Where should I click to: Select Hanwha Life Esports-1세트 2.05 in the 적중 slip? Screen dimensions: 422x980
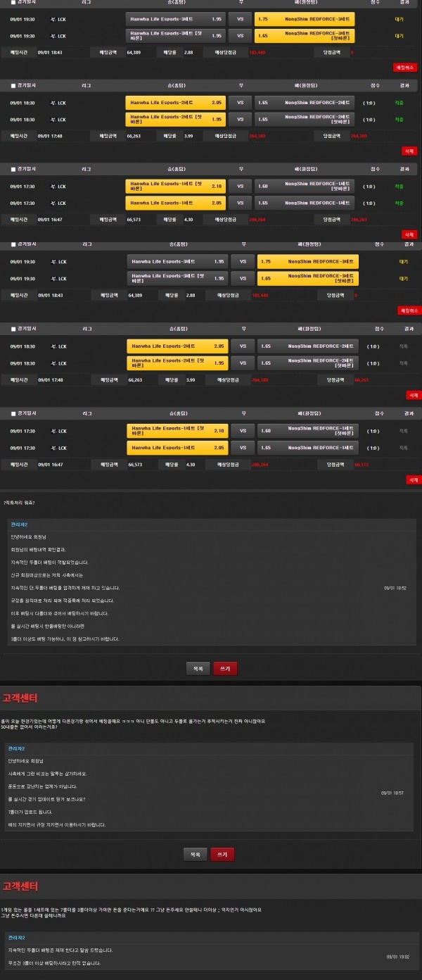click(176, 203)
